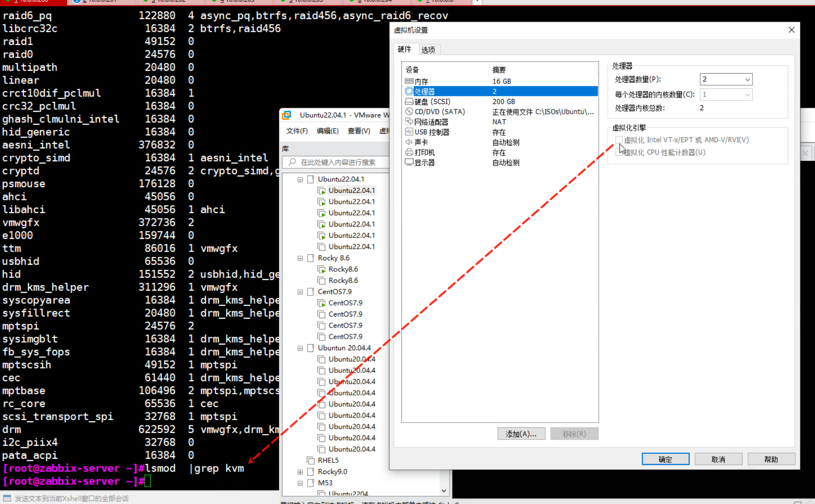Select the hard disk (硬盘 SCSI) device

coord(432,102)
